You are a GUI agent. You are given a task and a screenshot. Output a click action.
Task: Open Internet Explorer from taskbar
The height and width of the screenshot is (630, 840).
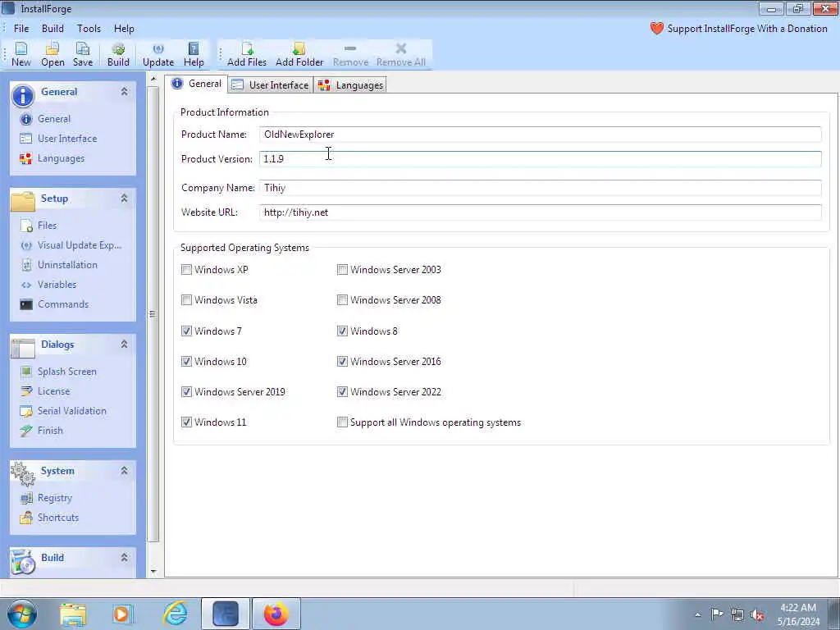coord(176,614)
